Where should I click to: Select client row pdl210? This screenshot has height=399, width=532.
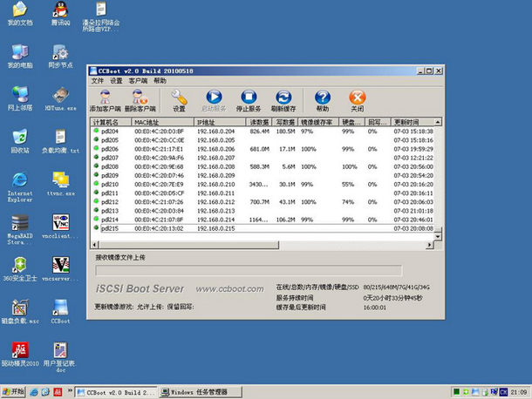[263, 184]
